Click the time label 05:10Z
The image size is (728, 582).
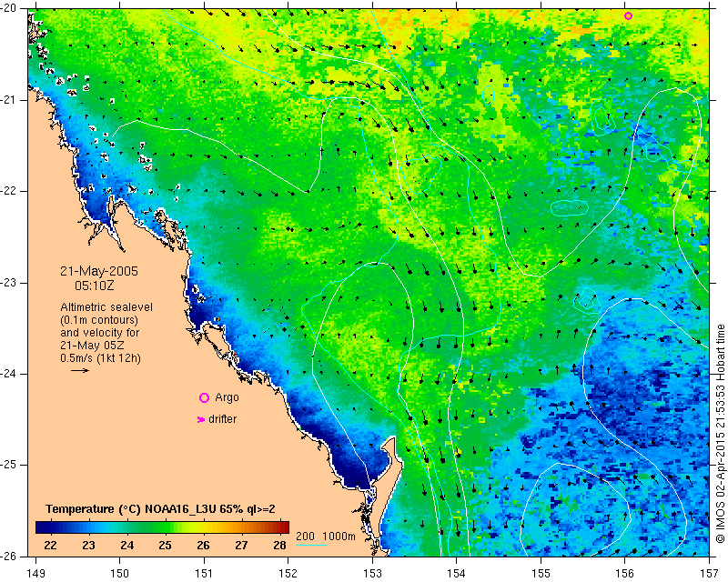tap(95, 286)
